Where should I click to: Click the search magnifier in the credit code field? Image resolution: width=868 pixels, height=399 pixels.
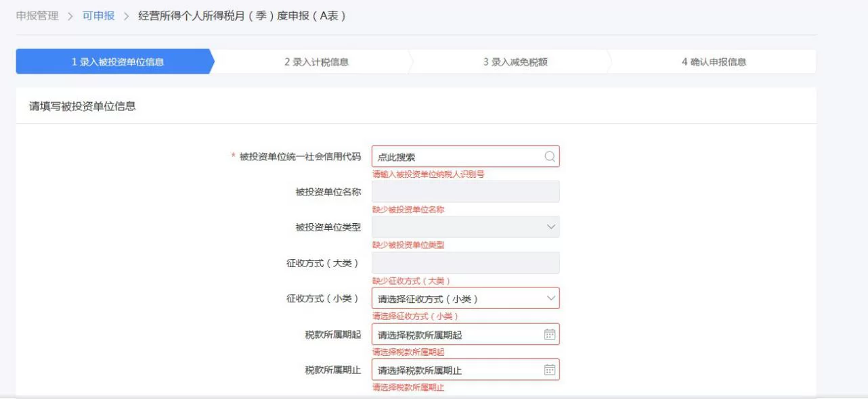(x=550, y=156)
